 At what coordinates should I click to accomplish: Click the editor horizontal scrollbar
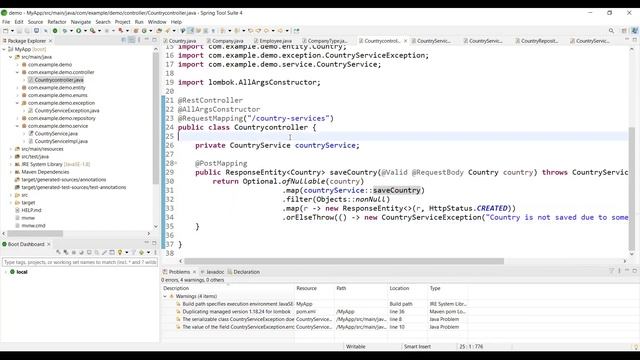coord(344,261)
